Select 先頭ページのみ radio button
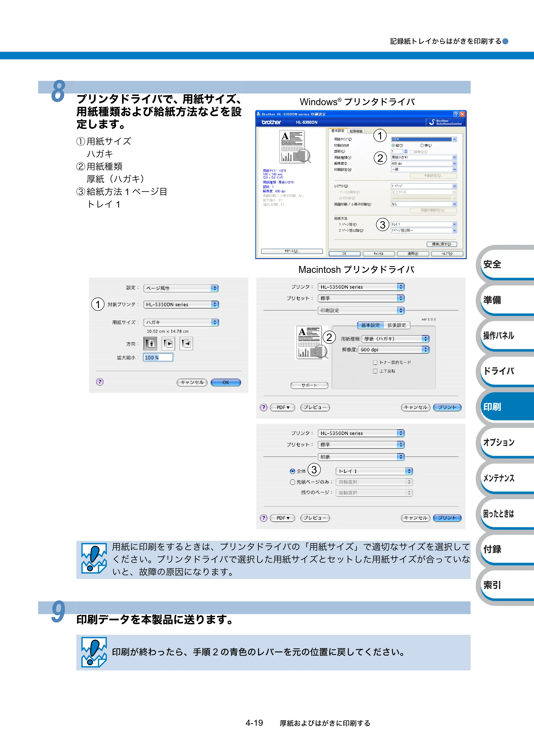This screenshot has width=534, height=756. [292, 482]
